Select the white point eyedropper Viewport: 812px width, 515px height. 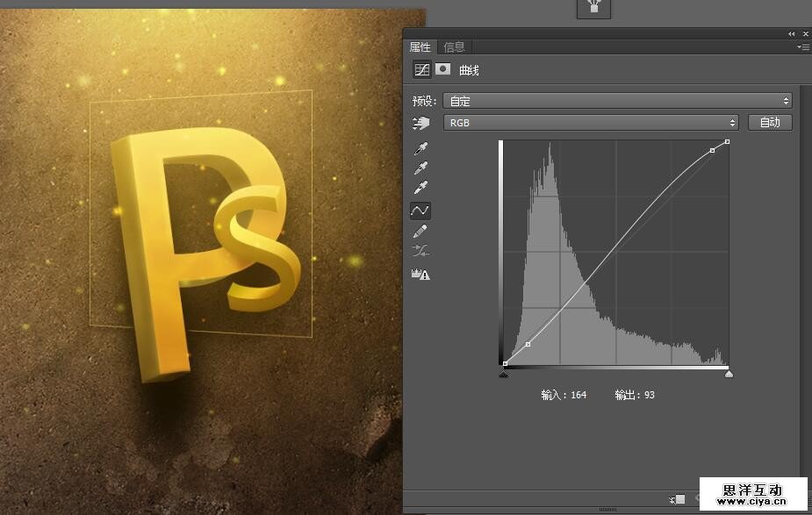(420, 189)
